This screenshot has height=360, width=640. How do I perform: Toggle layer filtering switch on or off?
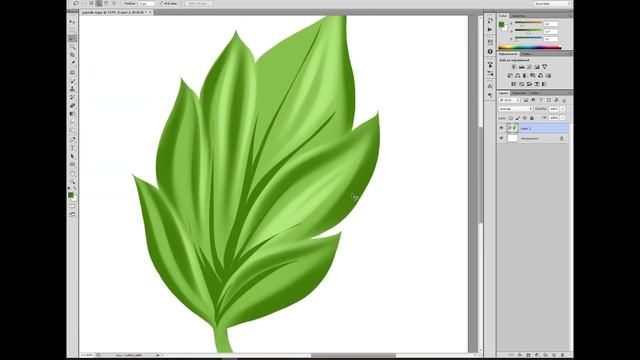click(564, 100)
